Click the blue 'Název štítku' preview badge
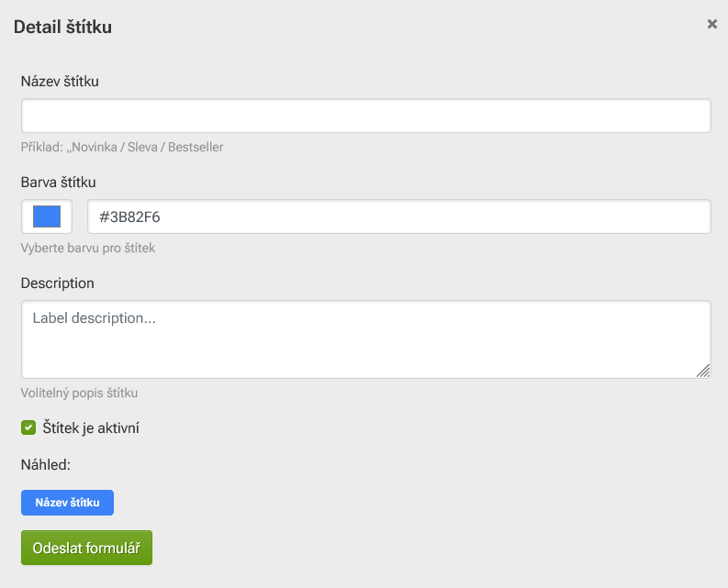728x588 pixels. coord(67,503)
